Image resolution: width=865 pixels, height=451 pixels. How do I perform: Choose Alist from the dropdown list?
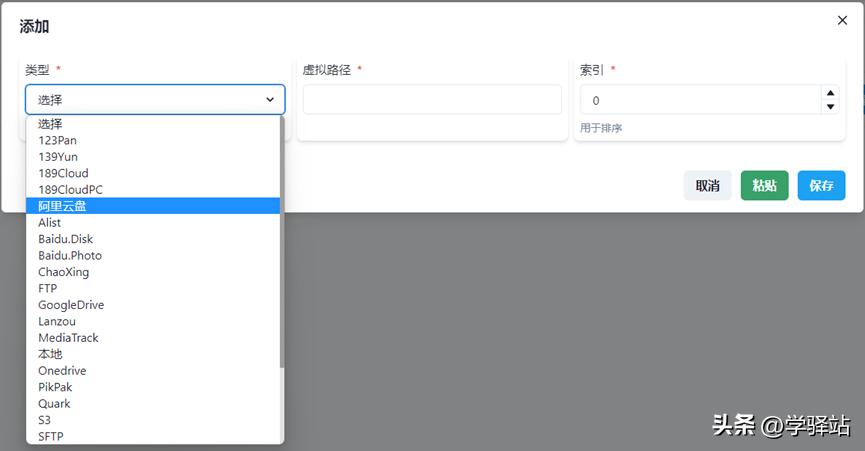tap(153, 222)
